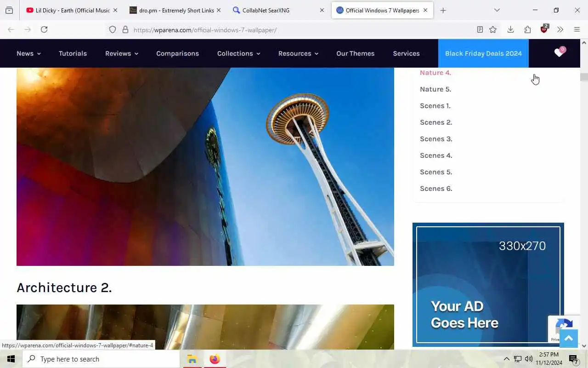The image size is (588, 368).
Task: Open the Firefox hamburger menu
Action: tap(577, 29)
